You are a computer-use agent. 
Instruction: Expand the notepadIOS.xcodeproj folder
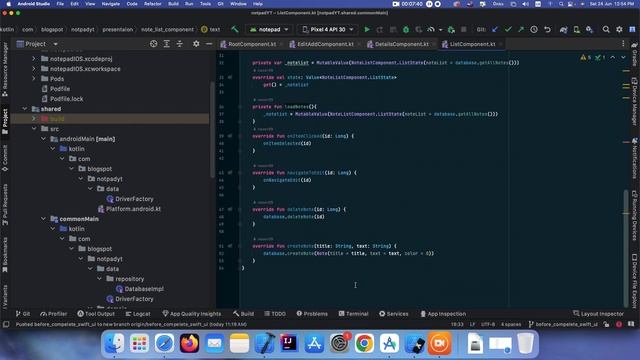point(34,59)
